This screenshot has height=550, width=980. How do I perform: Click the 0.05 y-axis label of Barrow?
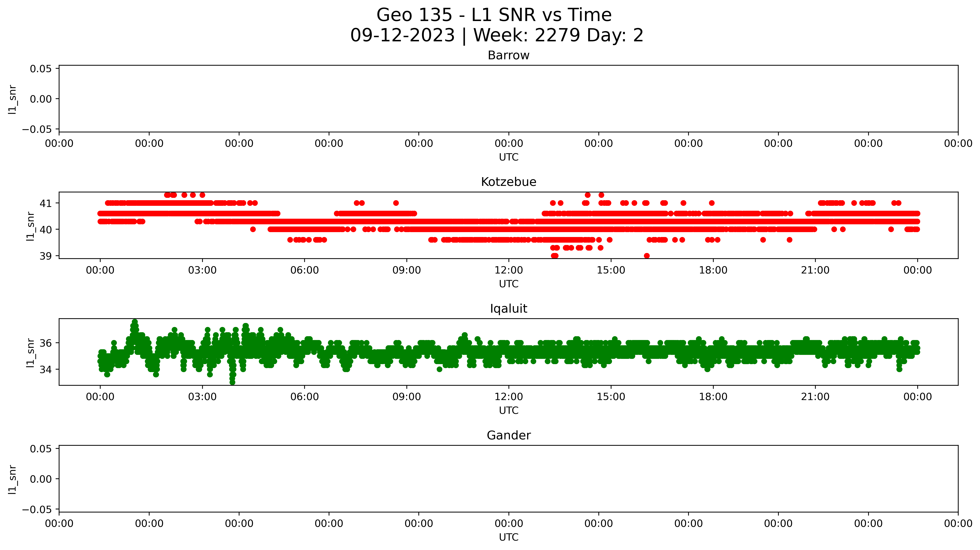(x=41, y=69)
